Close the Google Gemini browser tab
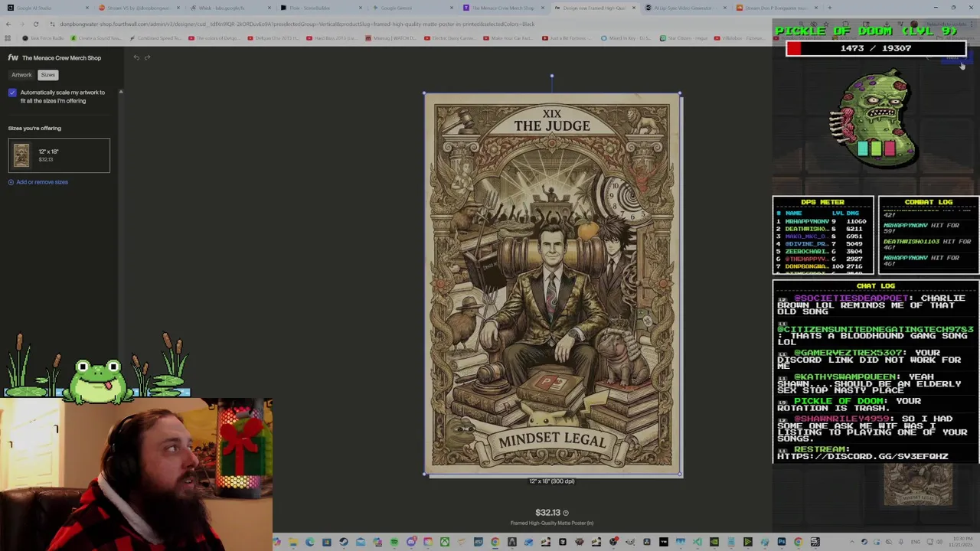Screen dimensions: 980x551 click(x=450, y=8)
